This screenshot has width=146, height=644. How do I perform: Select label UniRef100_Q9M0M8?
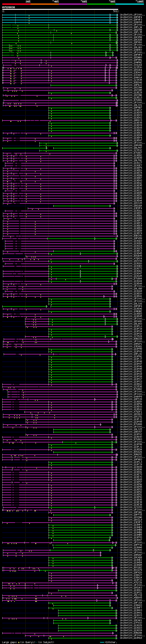tap(131, 146)
